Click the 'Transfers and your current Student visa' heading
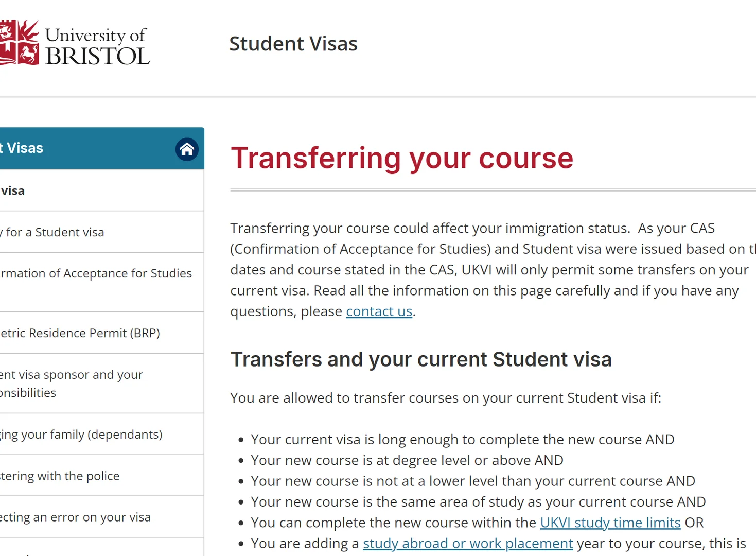The width and height of the screenshot is (756, 556). click(x=421, y=359)
